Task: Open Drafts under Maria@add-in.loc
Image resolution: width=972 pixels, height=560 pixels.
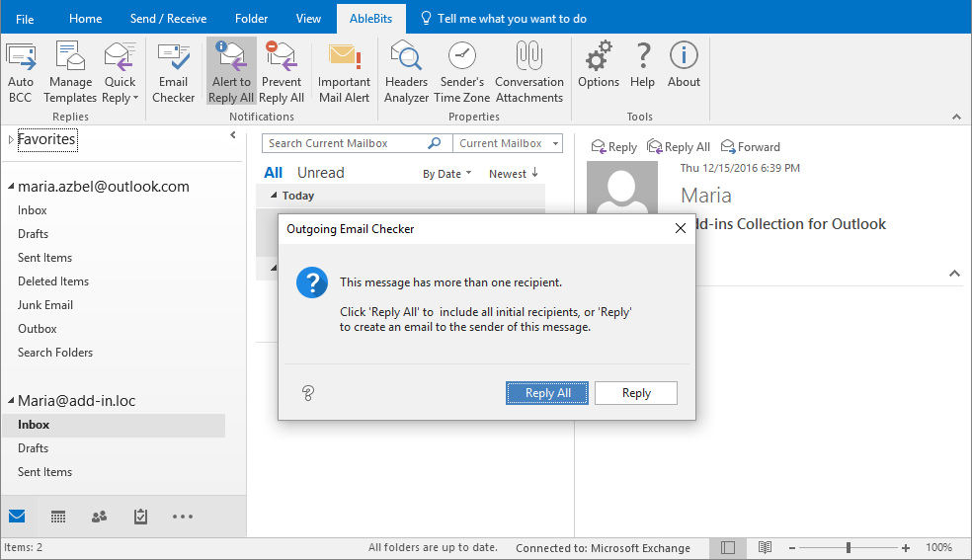Action: pyautogui.click(x=33, y=447)
